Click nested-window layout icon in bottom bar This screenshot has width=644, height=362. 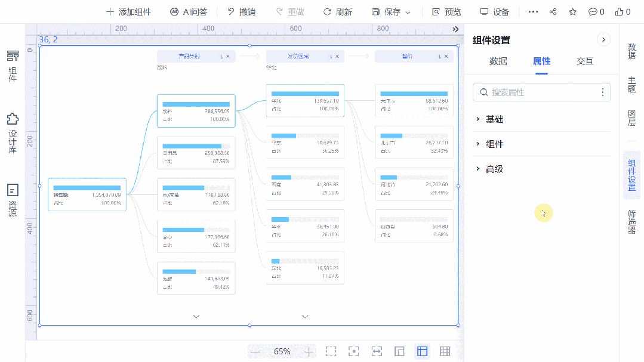pos(399,351)
